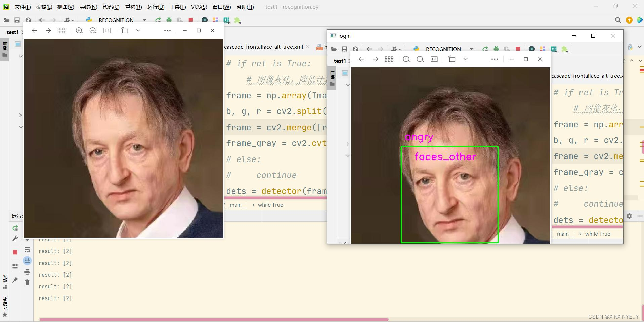Open the 编辑(E) menu

point(44,7)
